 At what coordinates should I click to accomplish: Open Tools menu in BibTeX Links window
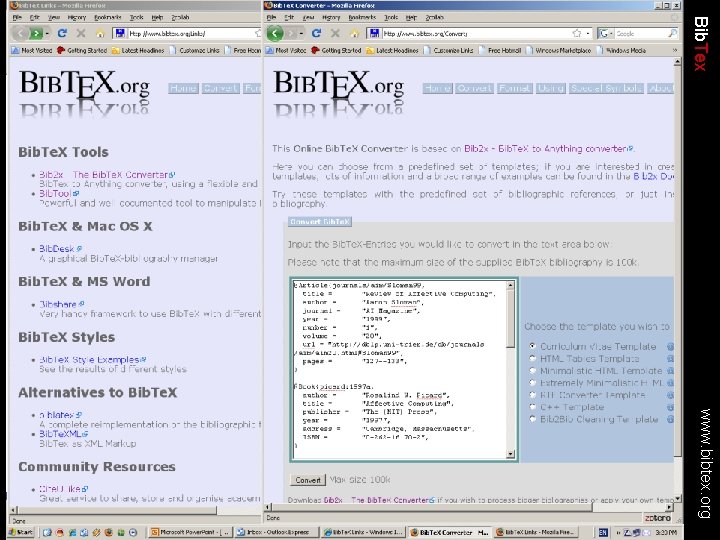136,17
